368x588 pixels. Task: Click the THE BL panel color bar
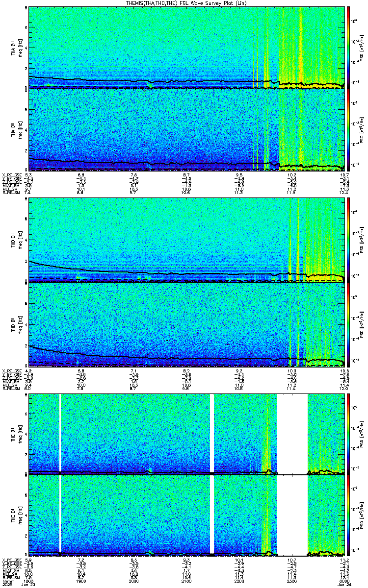348,434
